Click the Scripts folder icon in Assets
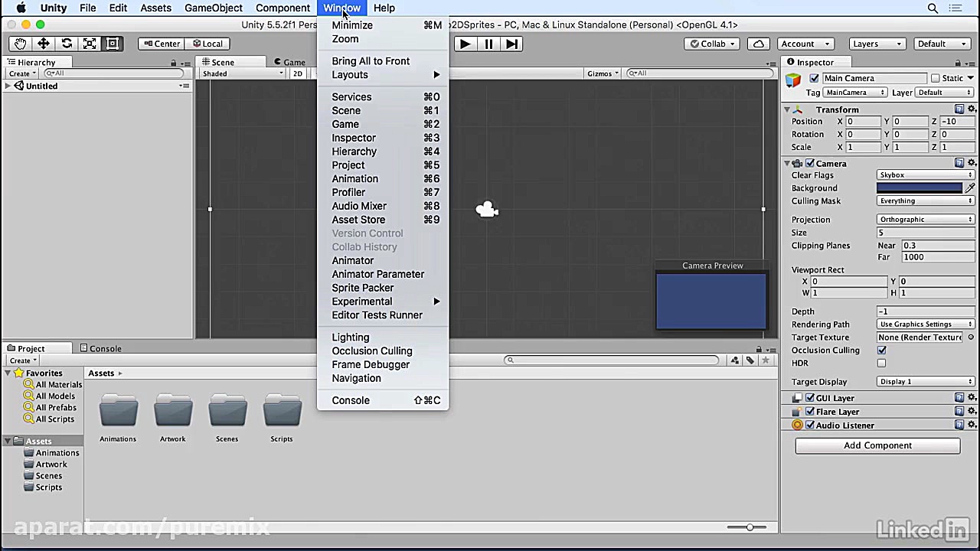Viewport: 980px width, 551px height. pos(282,411)
